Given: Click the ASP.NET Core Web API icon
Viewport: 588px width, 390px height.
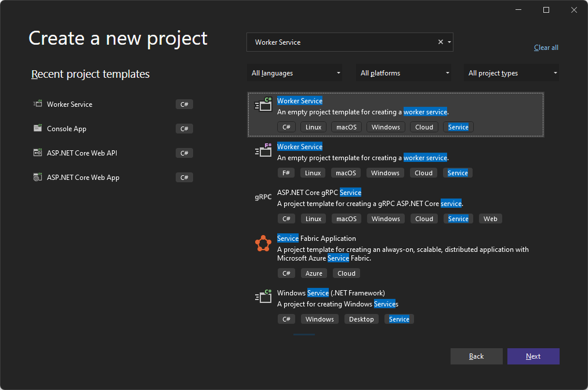Looking at the screenshot, I should coord(38,153).
